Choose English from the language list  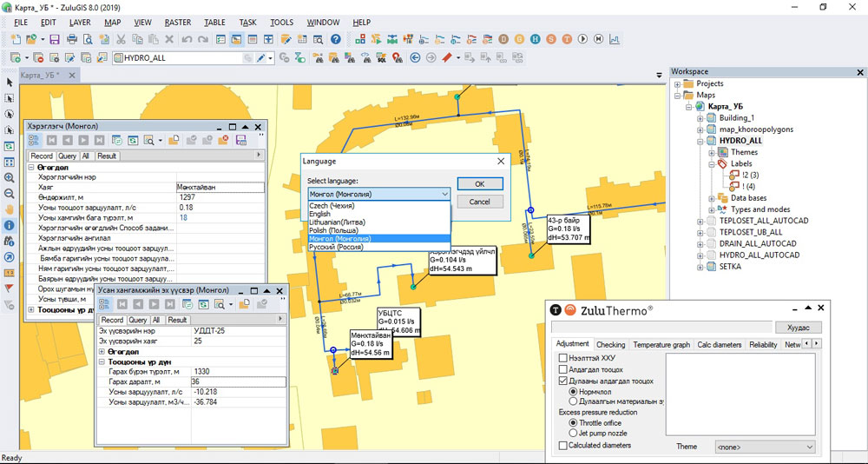(320, 214)
